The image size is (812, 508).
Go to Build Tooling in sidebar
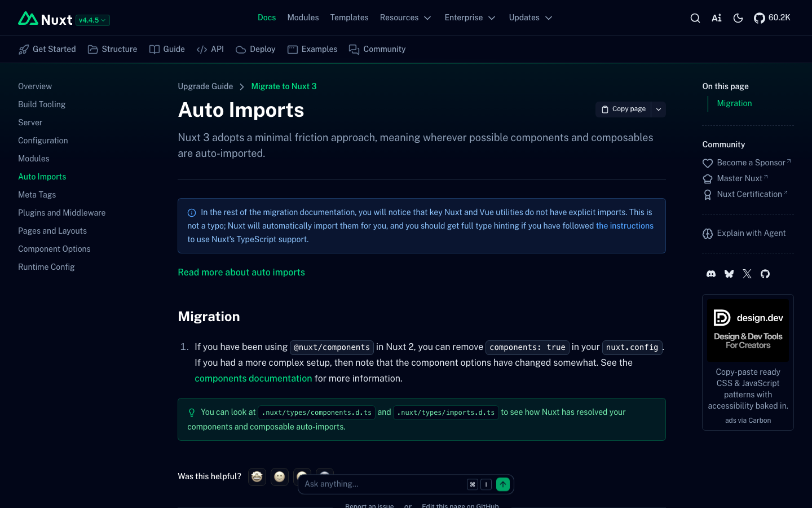coord(42,104)
